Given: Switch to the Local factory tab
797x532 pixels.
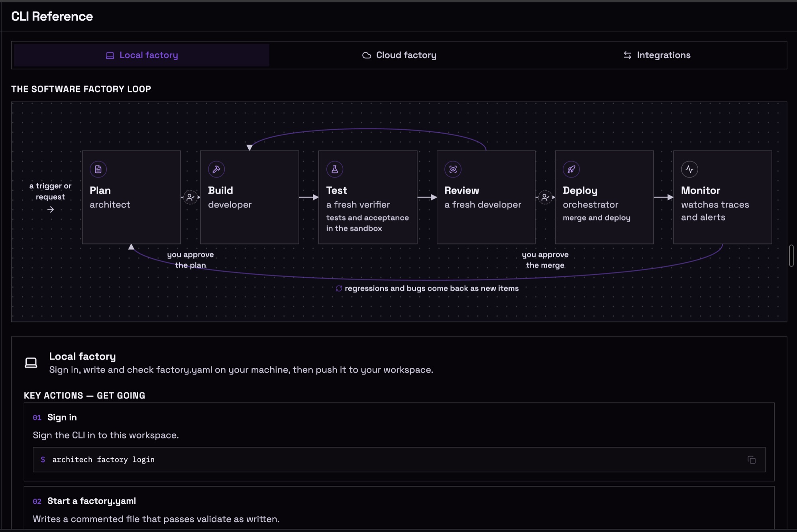Looking at the screenshot, I should tap(141, 55).
